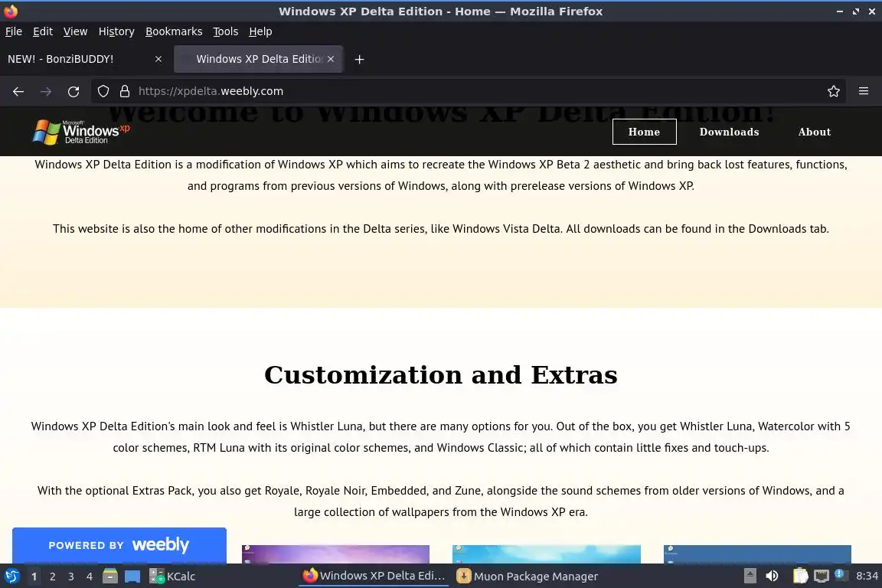
Task: Click the Firefox logo in title bar
Action: (x=11, y=11)
